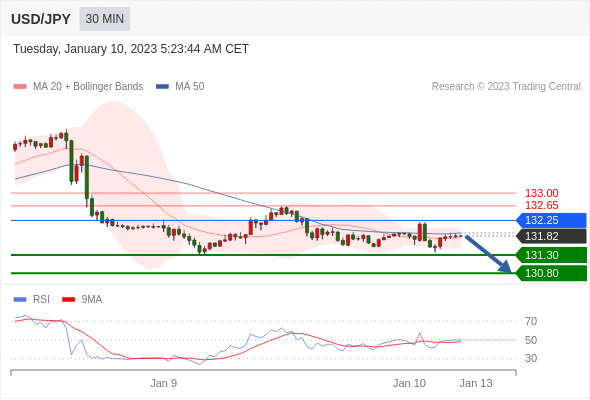Click the chart timestamp text
The width and height of the screenshot is (590, 400).
pyautogui.click(x=131, y=49)
